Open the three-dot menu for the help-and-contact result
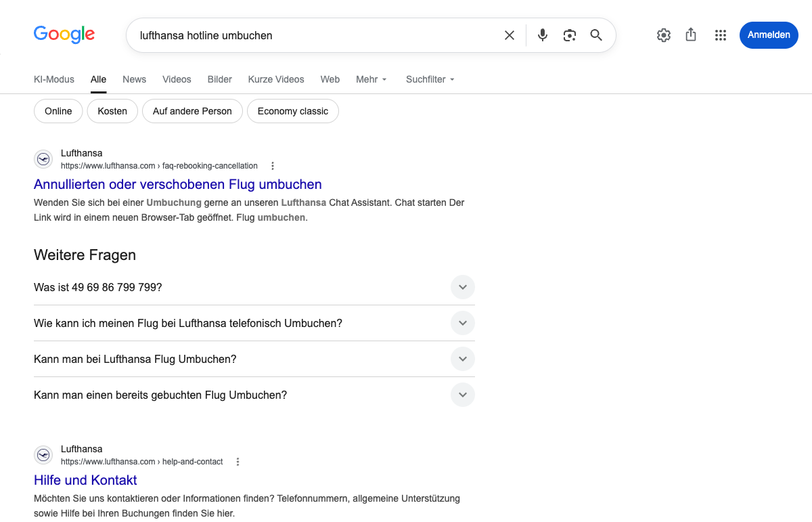The image size is (812, 522). (x=238, y=462)
